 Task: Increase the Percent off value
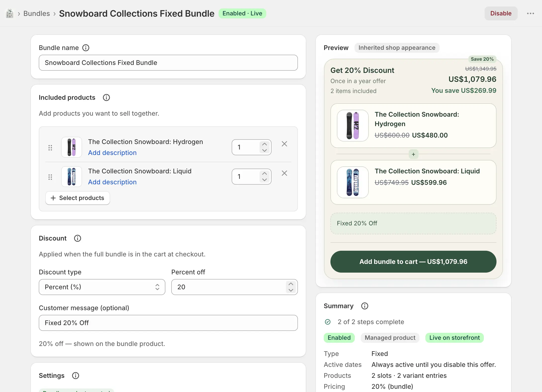pyautogui.click(x=291, y=284)
